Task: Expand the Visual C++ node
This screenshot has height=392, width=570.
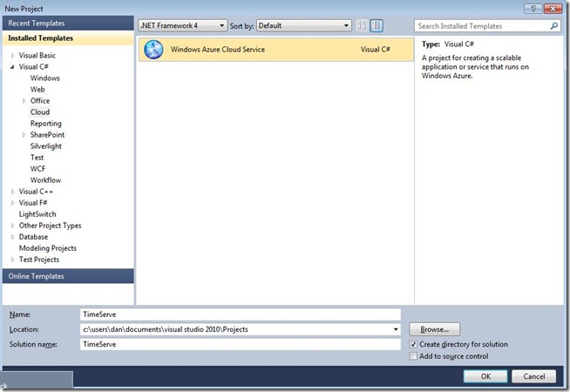Action: pyautogui.click(x=13, y=192)
